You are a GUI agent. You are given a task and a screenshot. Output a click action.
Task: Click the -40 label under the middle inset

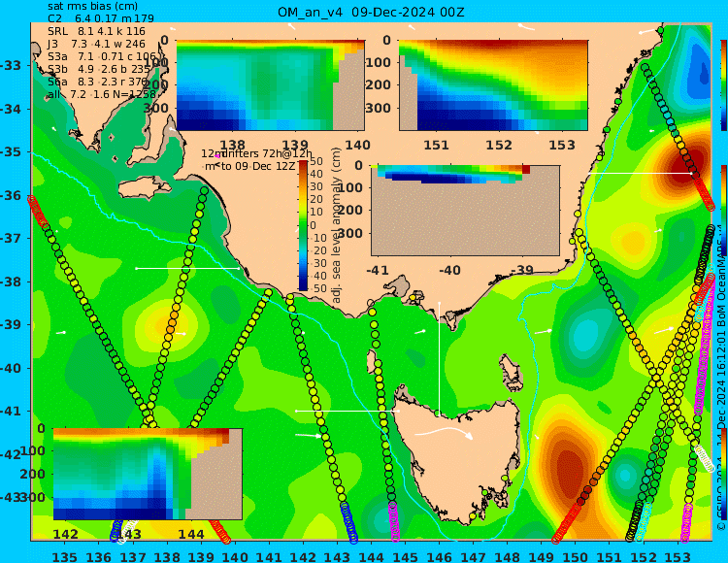(449, 270)
